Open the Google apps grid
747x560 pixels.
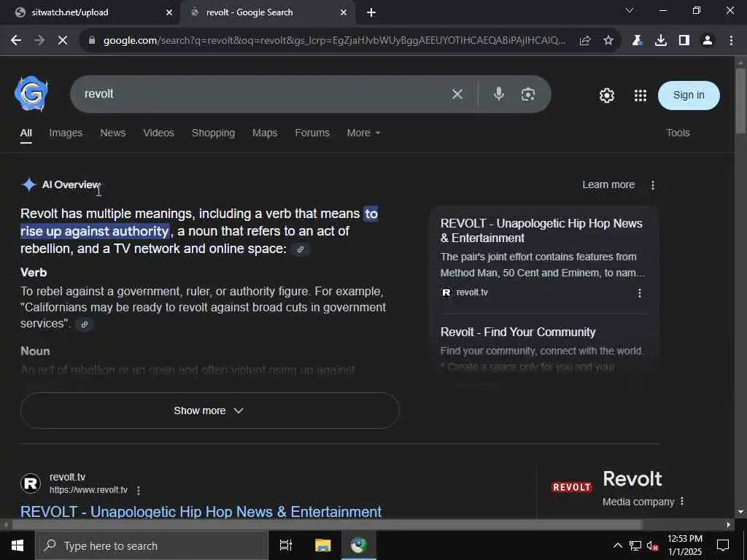tap(640, 96)
